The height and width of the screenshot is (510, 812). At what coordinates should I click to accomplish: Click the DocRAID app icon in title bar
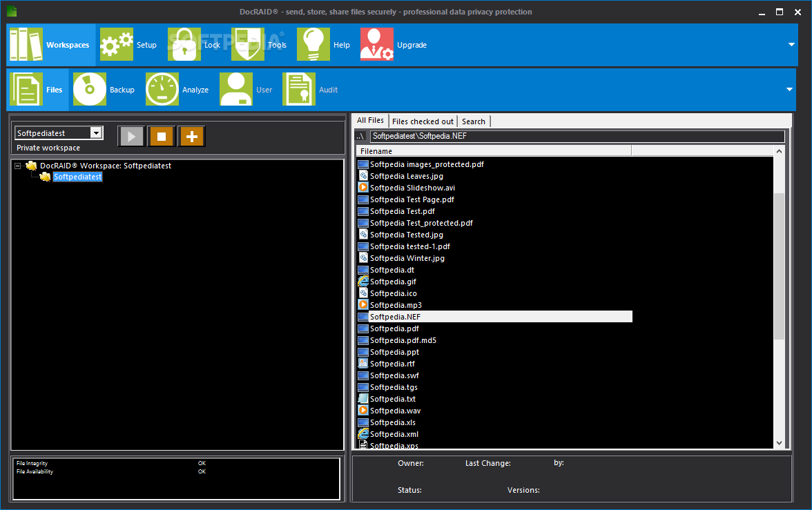click(x=12, y=11)
